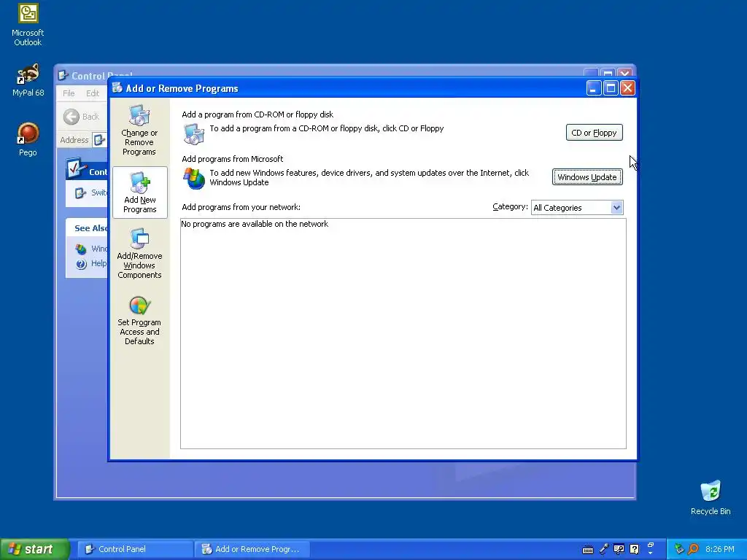The width and height of the screenshot is (747, 560).
Task: Switch to Control Panel taskbar button
Action: pos(135,549)
